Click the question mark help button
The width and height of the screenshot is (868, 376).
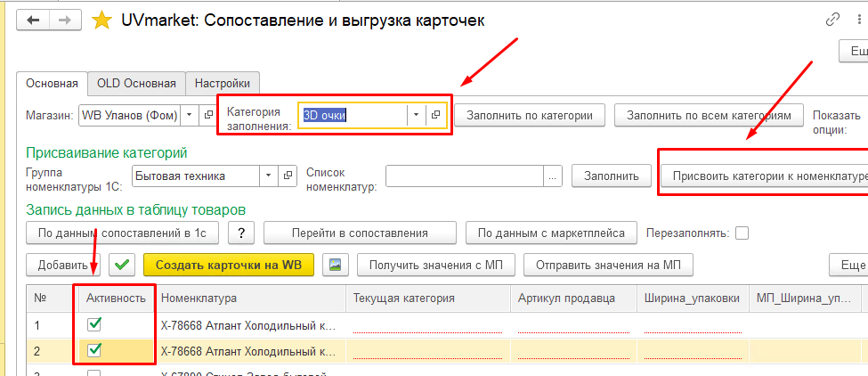[240, 233]
